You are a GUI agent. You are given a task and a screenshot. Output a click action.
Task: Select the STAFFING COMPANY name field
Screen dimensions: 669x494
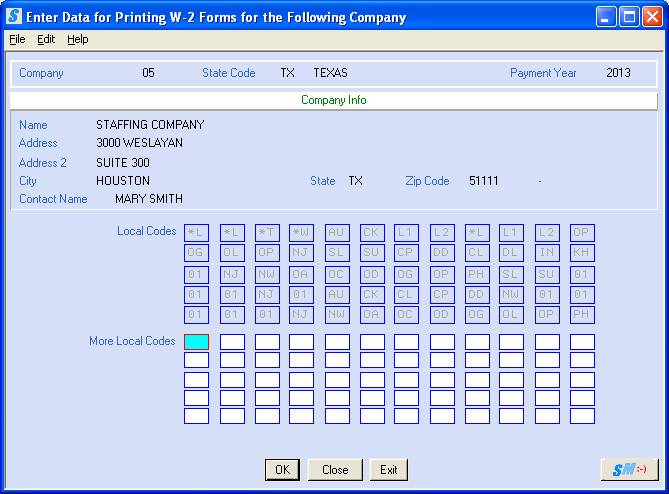[150, 125]
